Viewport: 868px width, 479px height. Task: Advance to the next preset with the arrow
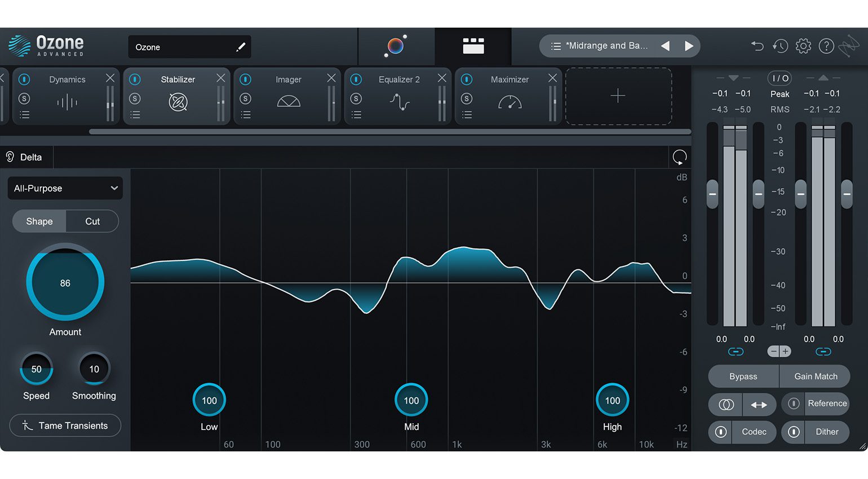(x=689, y=46)
